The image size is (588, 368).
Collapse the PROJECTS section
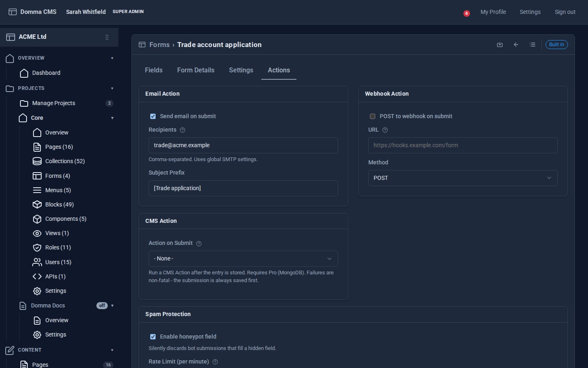click(112, 88)
